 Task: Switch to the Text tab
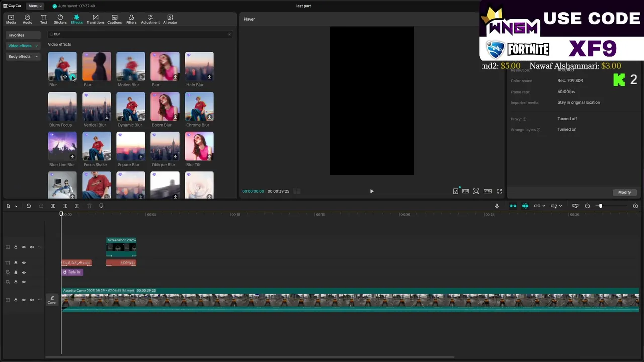pos(44,19)
